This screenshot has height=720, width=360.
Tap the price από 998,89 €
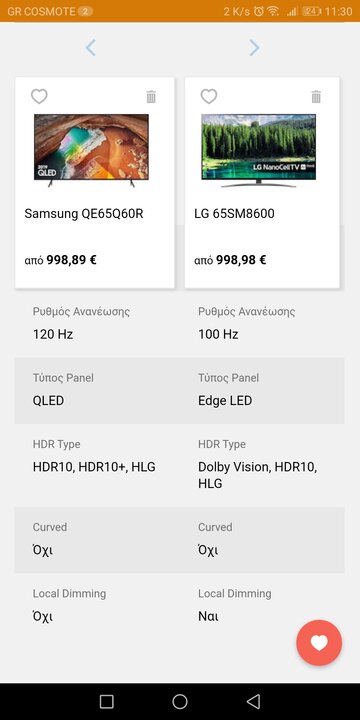(x=60, y=260)
